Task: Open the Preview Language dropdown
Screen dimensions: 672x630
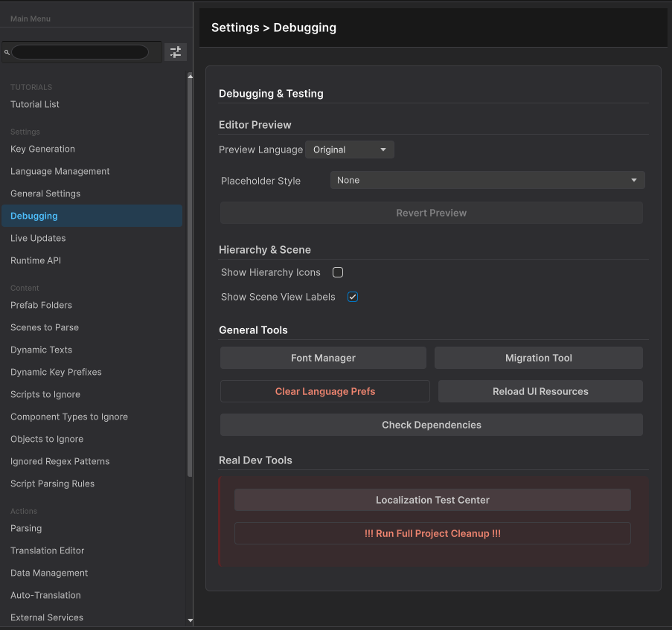Action: [x=349, y=149]
